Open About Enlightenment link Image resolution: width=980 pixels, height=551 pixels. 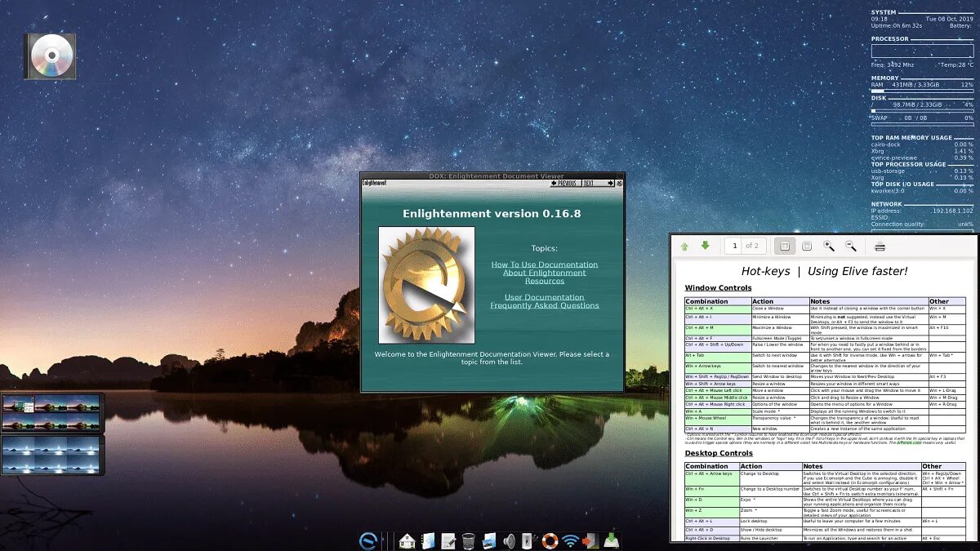[x=545, y=273]
